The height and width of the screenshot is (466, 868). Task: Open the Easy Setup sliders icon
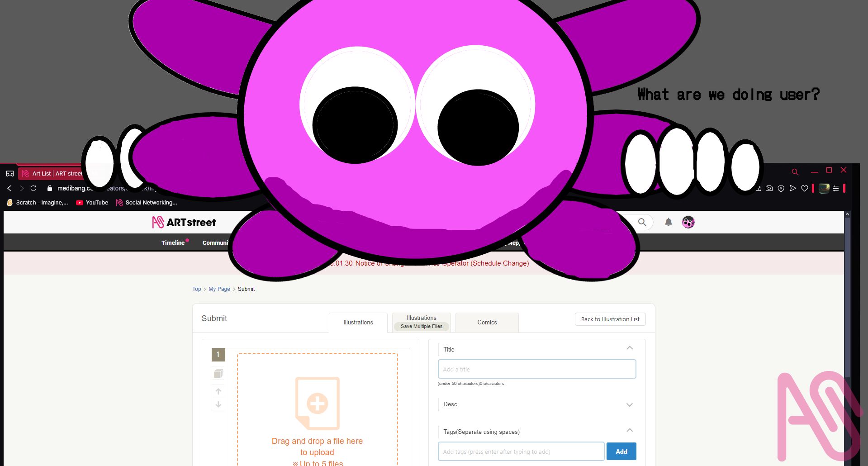[x=836, y=188]
